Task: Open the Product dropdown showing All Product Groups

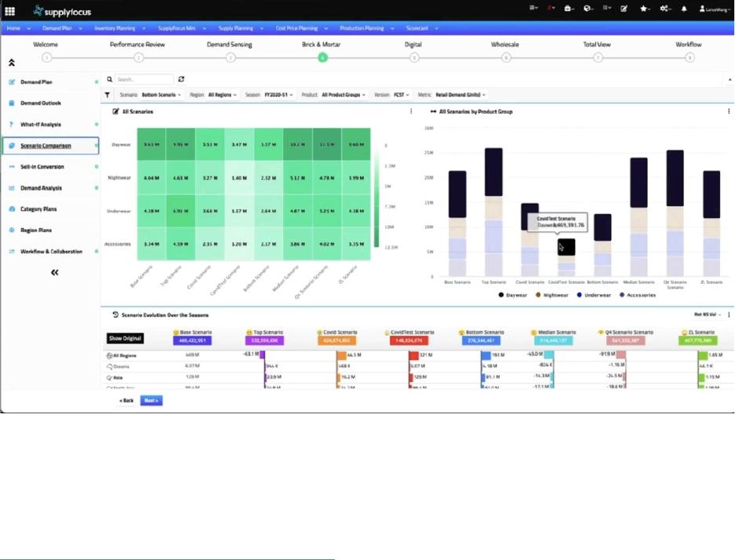Action: 344,95
